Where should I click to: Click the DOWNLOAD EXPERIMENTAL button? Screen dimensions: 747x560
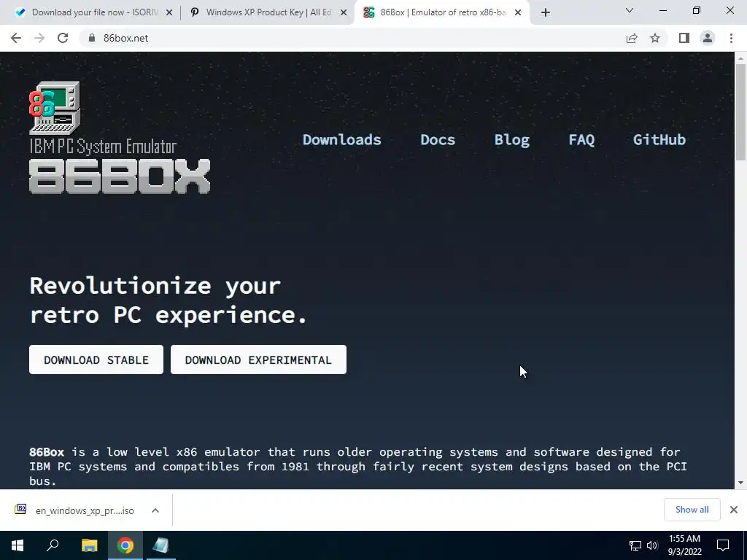pos(259,359)
